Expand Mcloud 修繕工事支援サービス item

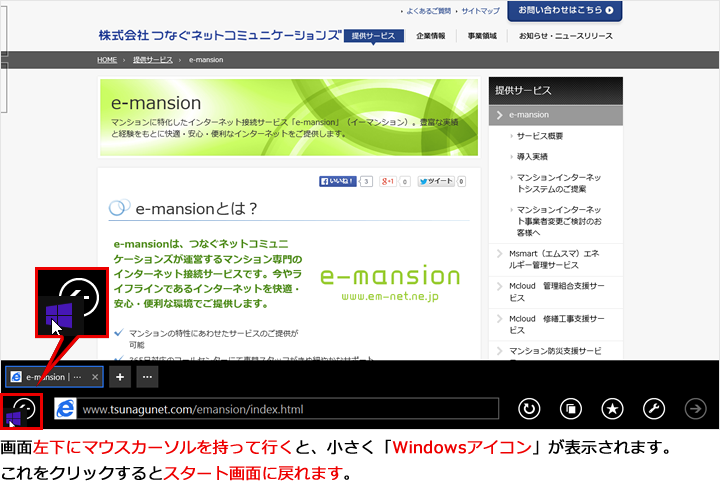[556, 324]
